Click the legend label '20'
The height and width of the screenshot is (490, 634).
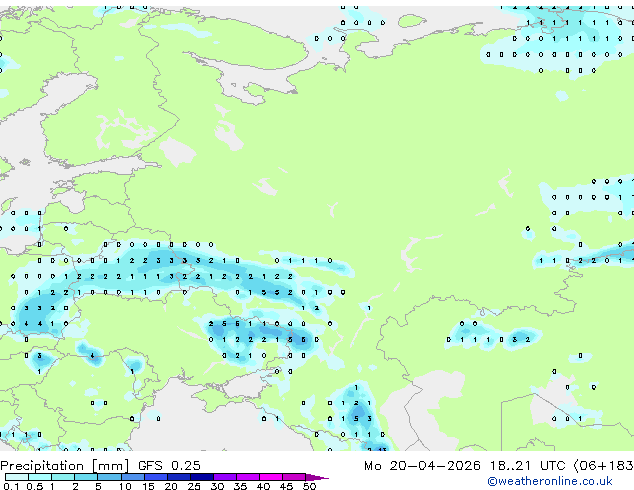point(171,486)
